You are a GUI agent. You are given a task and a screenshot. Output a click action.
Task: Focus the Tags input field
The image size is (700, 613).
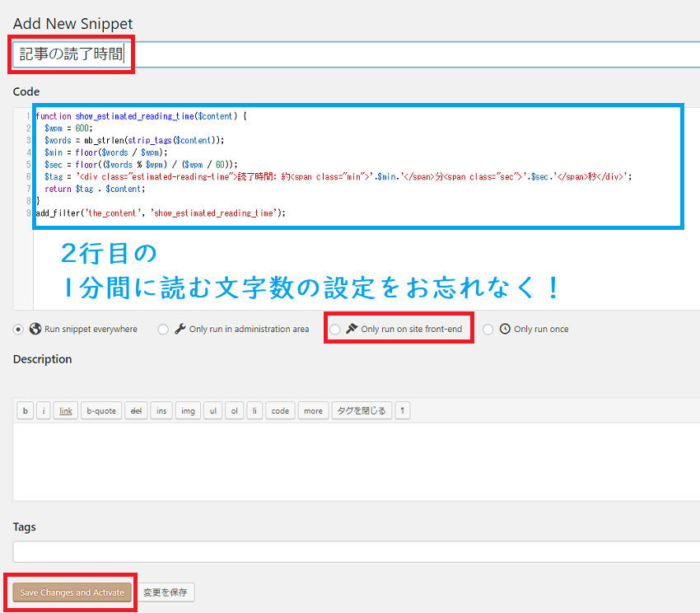point(356,551)
